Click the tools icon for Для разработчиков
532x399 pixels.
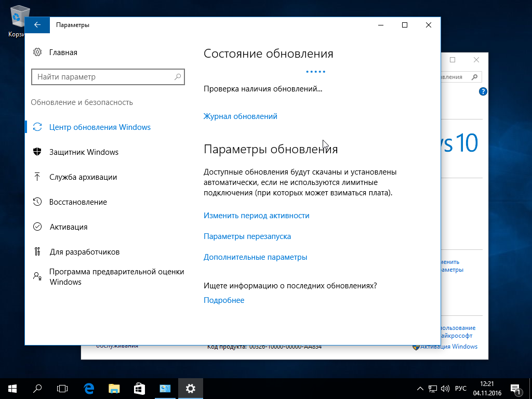click(x=37, y=252)
